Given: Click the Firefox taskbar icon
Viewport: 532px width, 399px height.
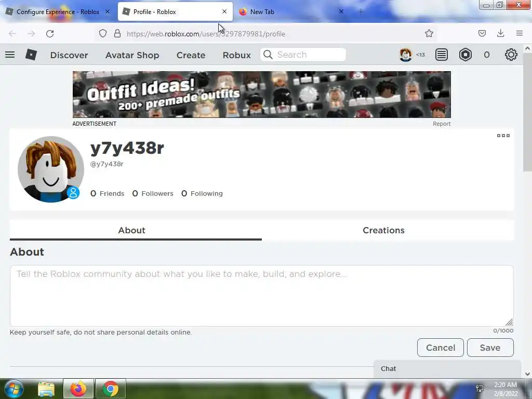Looking at the screenshot, I should [x=78, y=389].
